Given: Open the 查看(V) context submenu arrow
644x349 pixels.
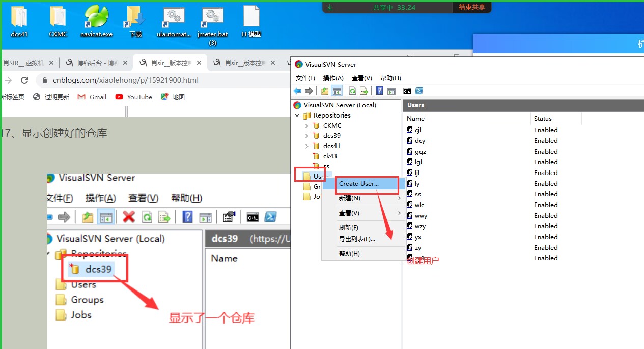Looking at the screenshot, I should coord(399,213).
